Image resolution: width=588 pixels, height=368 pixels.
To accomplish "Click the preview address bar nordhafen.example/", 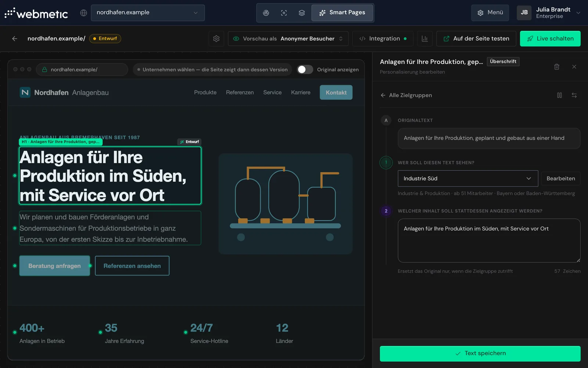I will (x=82, y=70).
